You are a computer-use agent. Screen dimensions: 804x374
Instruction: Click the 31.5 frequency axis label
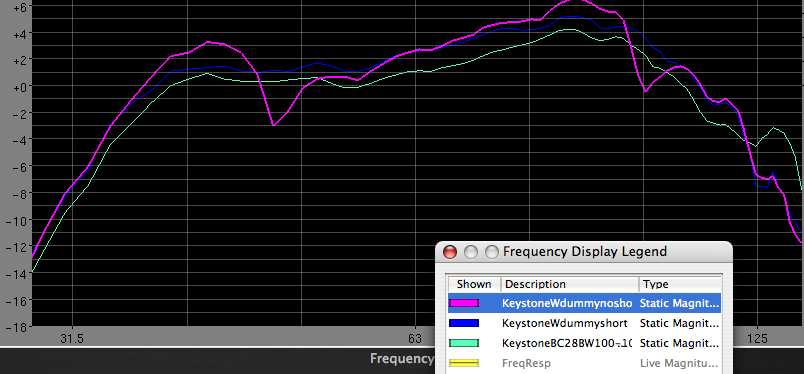pos(72,339)
